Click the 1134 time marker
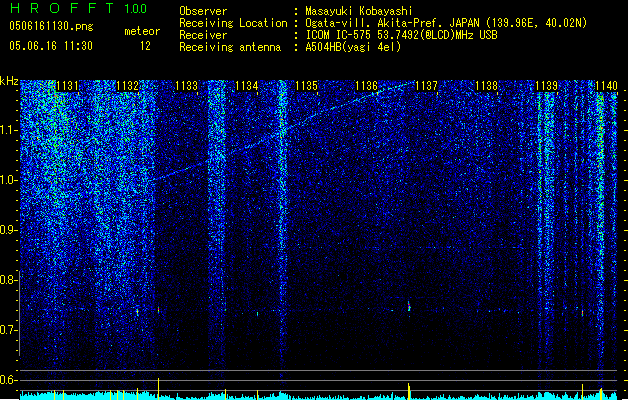 247,86
